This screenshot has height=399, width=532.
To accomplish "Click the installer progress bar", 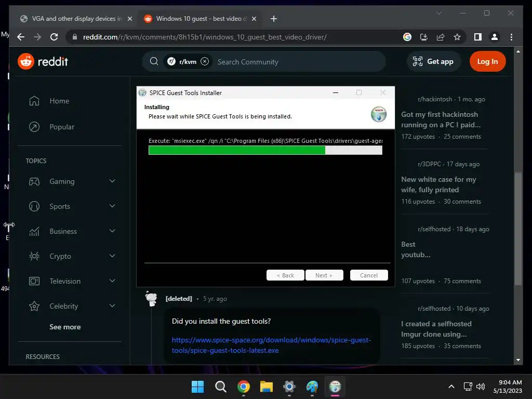I will (265, 150).
